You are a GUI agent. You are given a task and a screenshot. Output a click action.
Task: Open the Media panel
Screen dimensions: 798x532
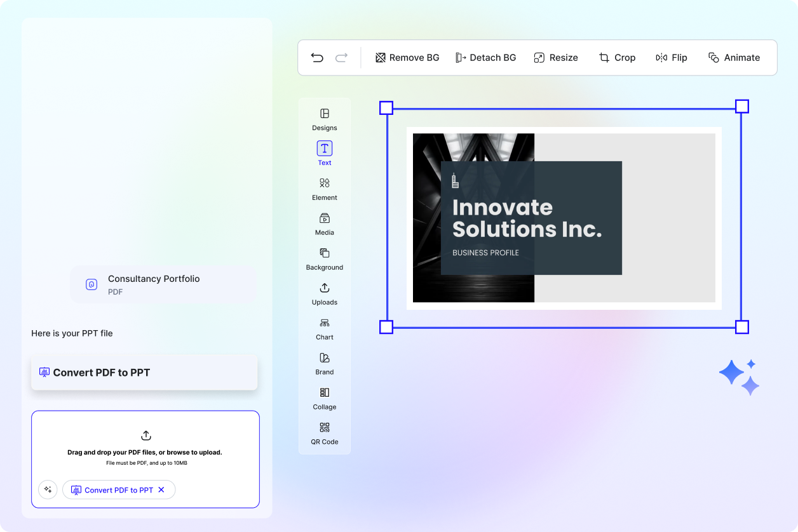click(x=325, y=223)
